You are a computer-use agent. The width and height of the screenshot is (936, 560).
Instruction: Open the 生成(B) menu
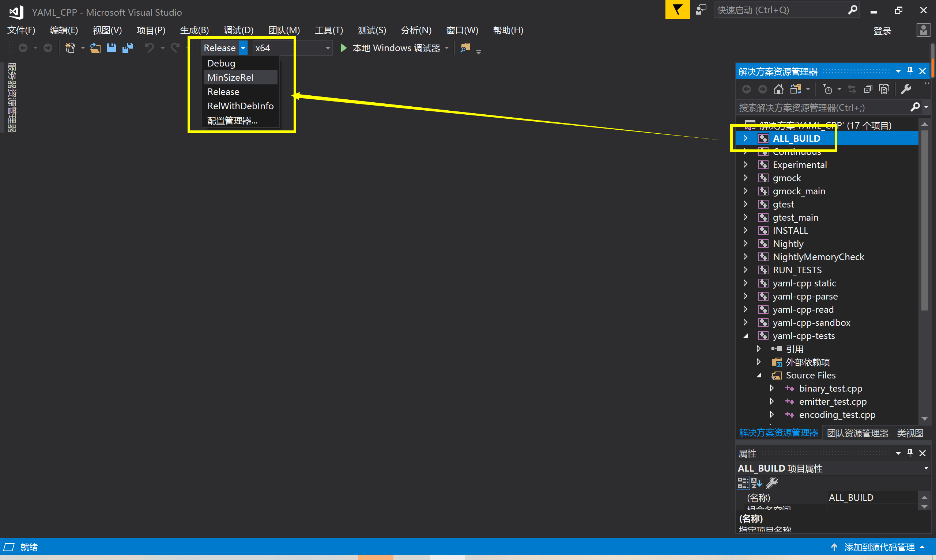point(195,30)
